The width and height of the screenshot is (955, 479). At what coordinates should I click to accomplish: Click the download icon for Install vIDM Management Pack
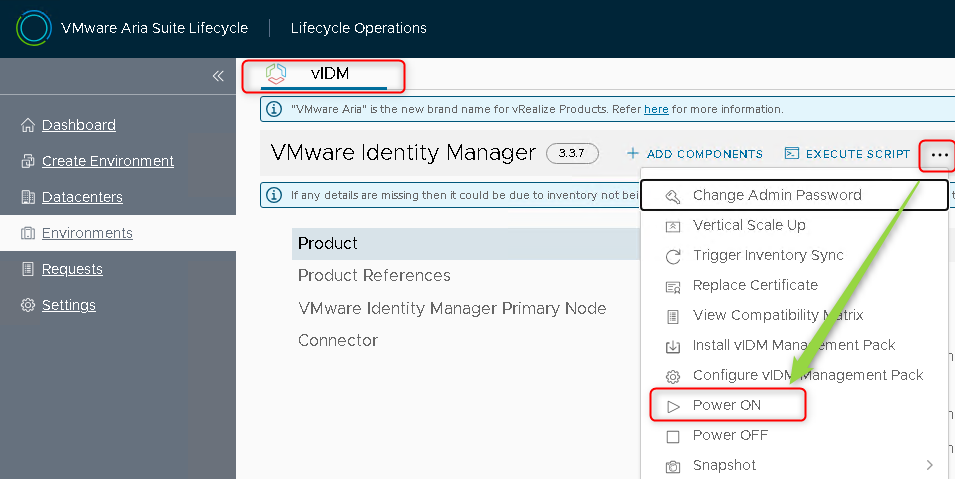pyautogui.click(x=672, y=346)
